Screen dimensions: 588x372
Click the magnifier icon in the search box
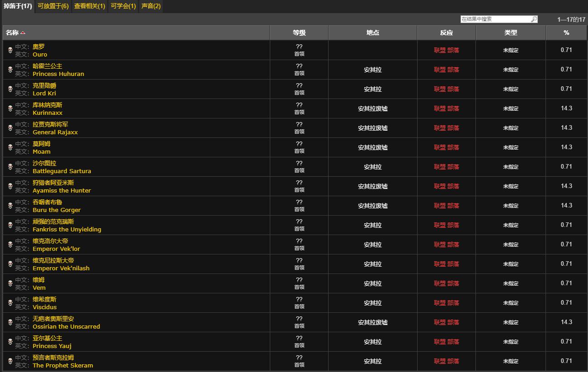(534, 19)
